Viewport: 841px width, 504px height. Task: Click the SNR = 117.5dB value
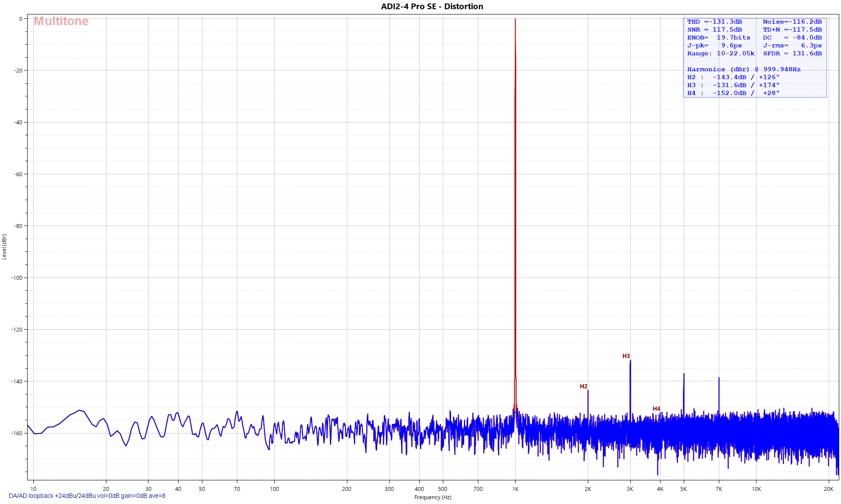point(714,29)
